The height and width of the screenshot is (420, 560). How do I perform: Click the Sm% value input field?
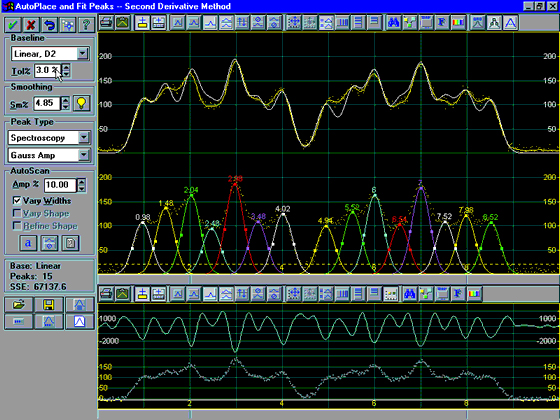47,103
